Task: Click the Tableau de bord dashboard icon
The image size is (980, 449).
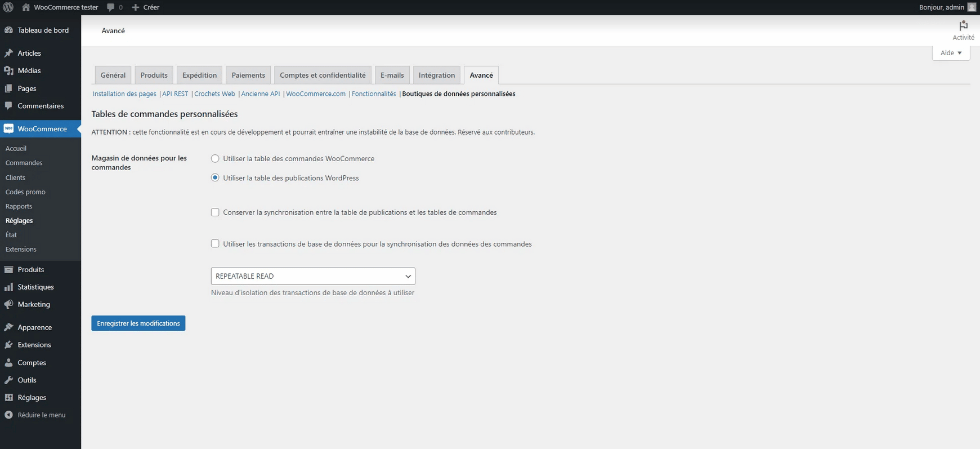Action: click(x=8, y=30)
